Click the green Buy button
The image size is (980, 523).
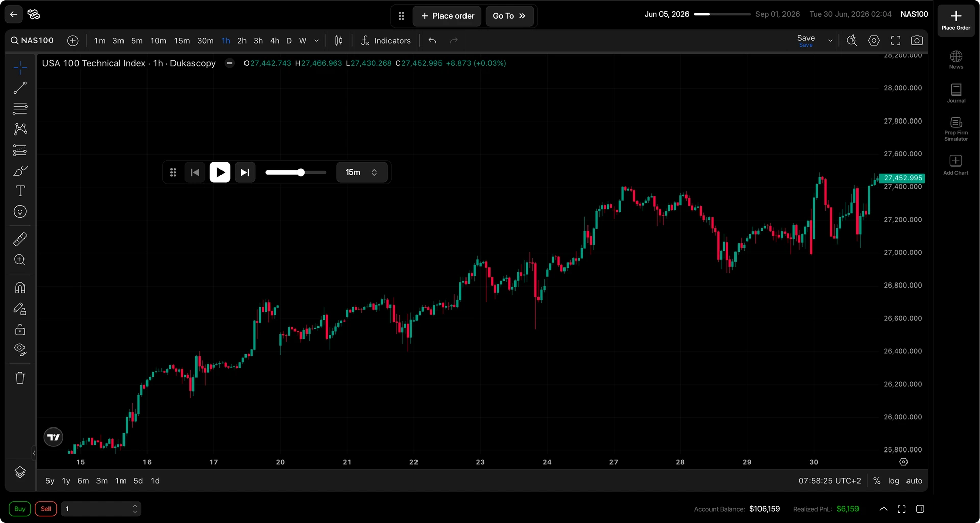[x=20, y=509]
